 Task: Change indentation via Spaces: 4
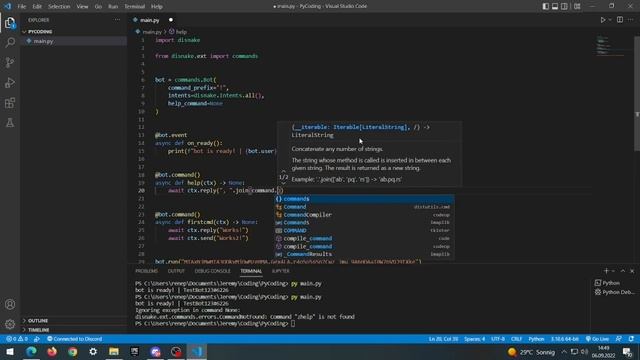click(x=475, y=339)
